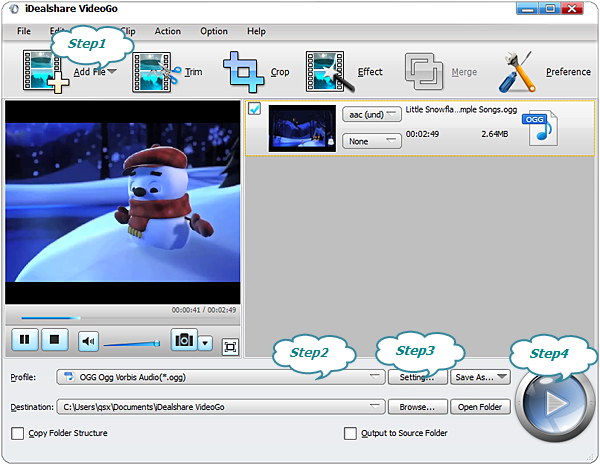600x465 pixels.
Task: Click the Merge icon
Action: click(424, 72)
